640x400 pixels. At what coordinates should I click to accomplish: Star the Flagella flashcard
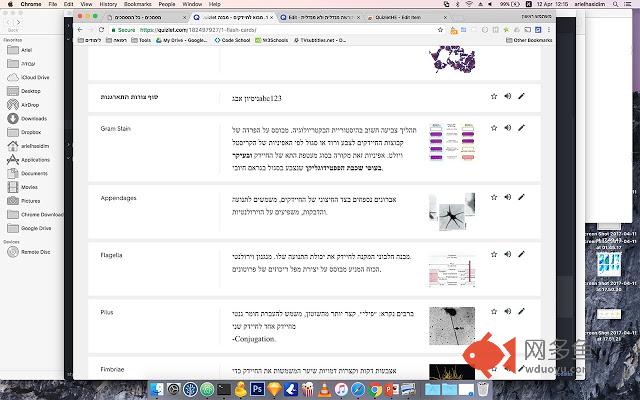click(493, 254)
